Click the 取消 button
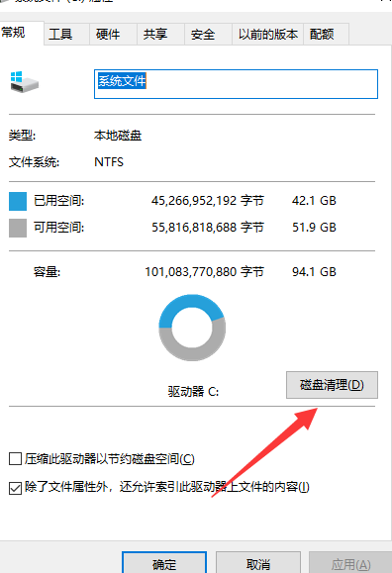The image size is (392, 573). 258,563
